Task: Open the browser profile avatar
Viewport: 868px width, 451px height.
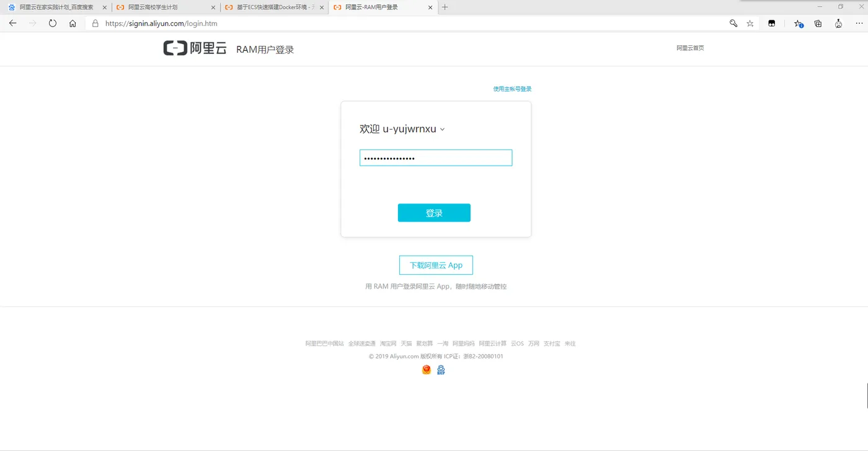Action: tap(838, 24)
